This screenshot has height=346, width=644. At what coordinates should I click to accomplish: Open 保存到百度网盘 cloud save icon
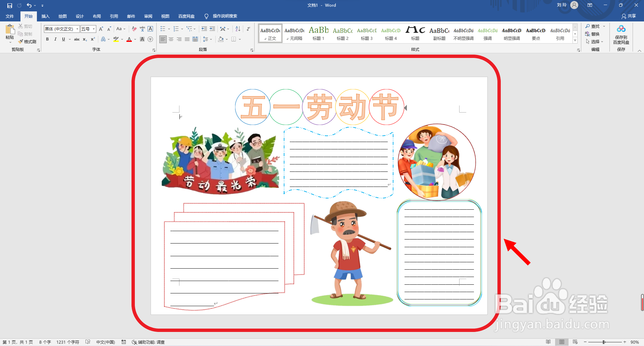click(x=621, y=33)
